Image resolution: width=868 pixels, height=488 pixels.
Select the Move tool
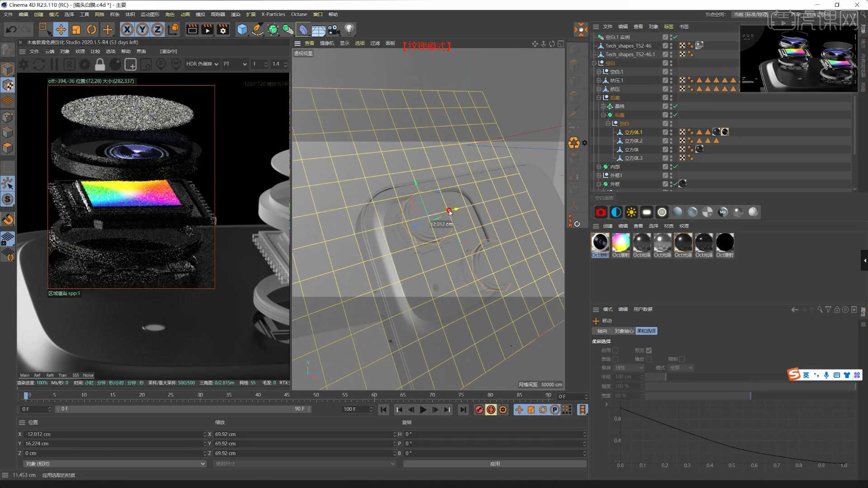(61, 29)
